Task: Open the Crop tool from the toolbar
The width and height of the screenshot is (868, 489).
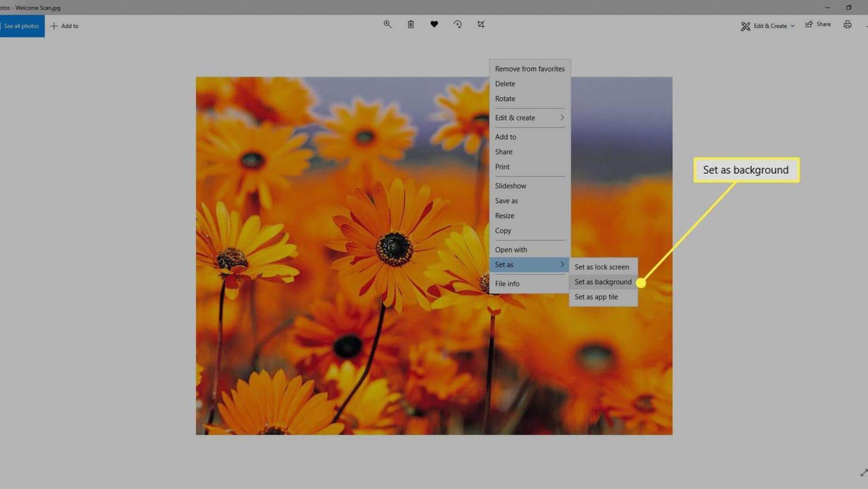Action: [x=481, y=24]
